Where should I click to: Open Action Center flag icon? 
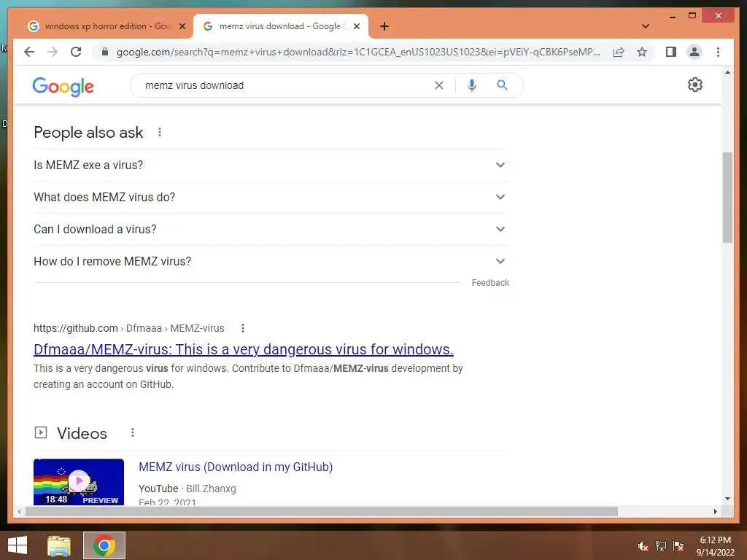point(678,546)
